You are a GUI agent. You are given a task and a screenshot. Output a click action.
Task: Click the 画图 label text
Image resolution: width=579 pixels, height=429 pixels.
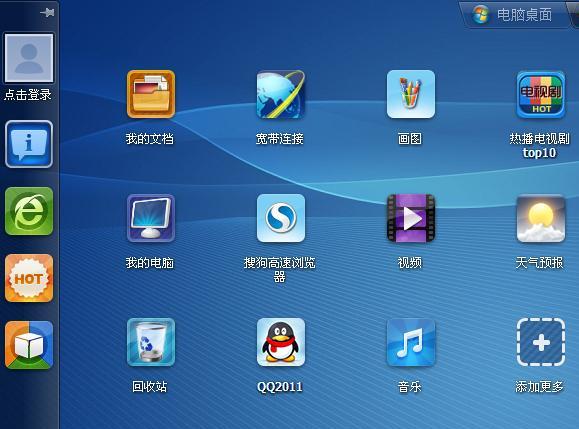(410, 139)
